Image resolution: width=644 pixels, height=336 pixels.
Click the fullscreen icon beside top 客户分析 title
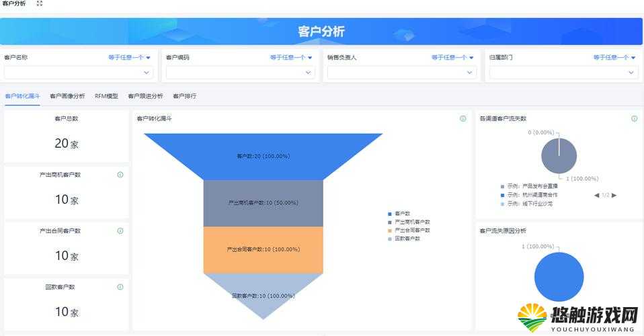(x=40, y=3)
